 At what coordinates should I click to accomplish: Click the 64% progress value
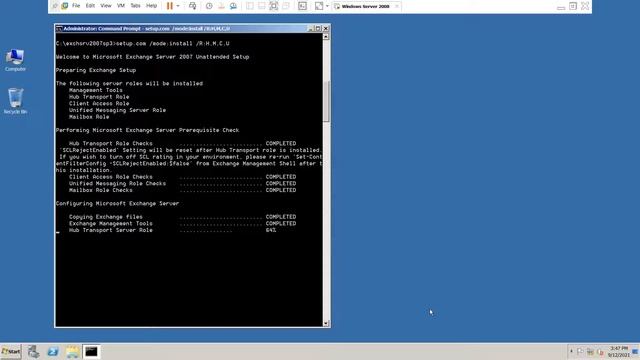(x=271, y=230)
